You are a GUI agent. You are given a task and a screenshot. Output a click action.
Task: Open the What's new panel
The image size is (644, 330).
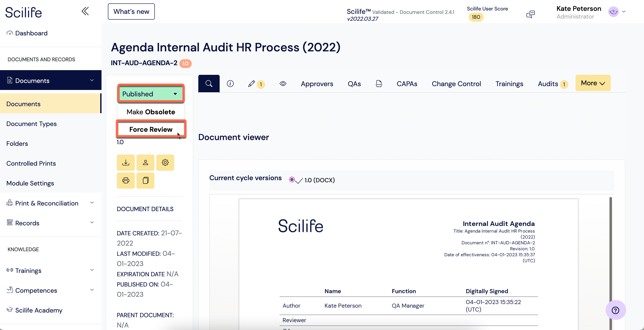click(x=131, y=12)
